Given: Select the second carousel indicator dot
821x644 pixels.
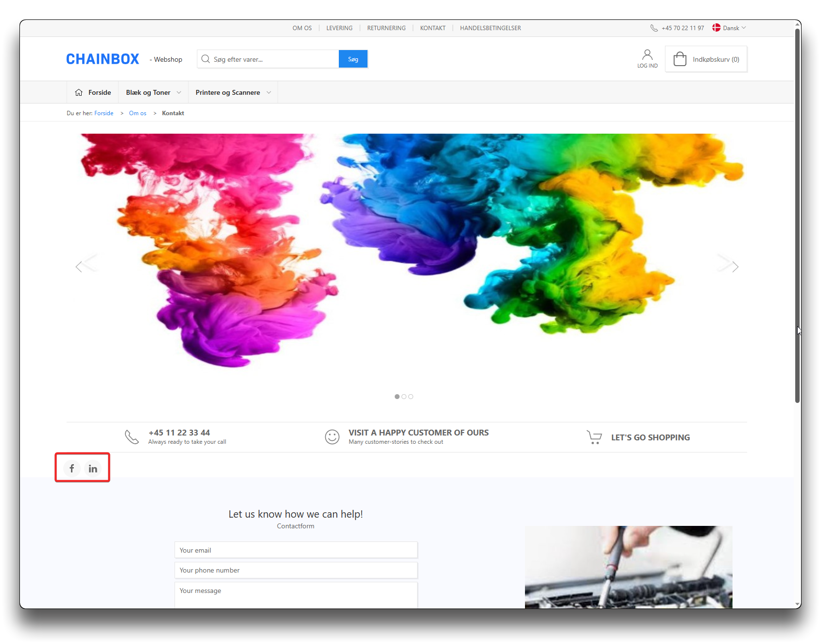Looking at the screenshot, I should [404, 397].
